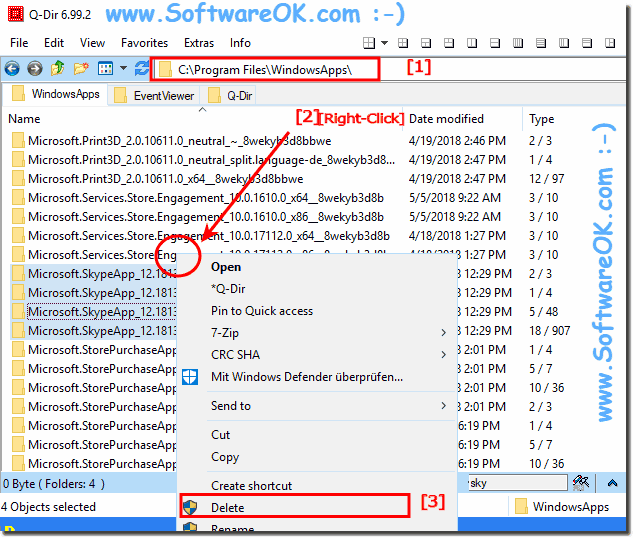Switch to three vertical columns layout

click(564, 43)
